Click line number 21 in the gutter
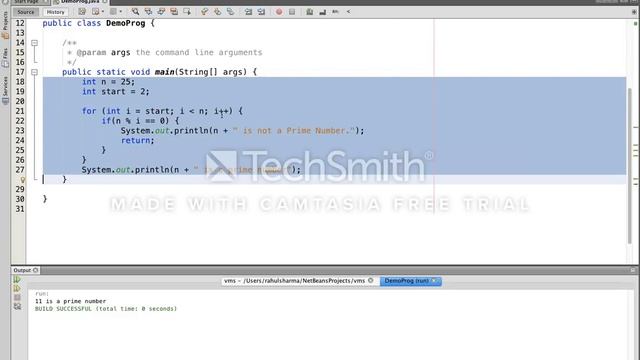 (x=20, y=111)
